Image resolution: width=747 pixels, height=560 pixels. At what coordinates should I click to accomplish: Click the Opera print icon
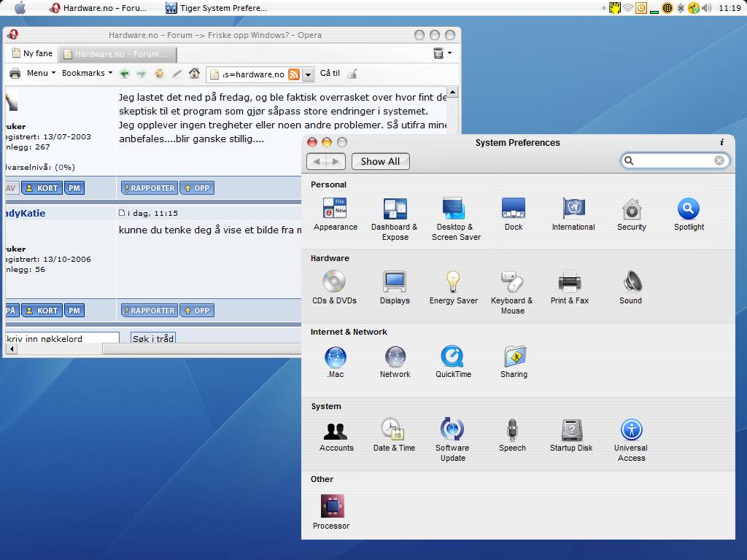pos(15,74)
